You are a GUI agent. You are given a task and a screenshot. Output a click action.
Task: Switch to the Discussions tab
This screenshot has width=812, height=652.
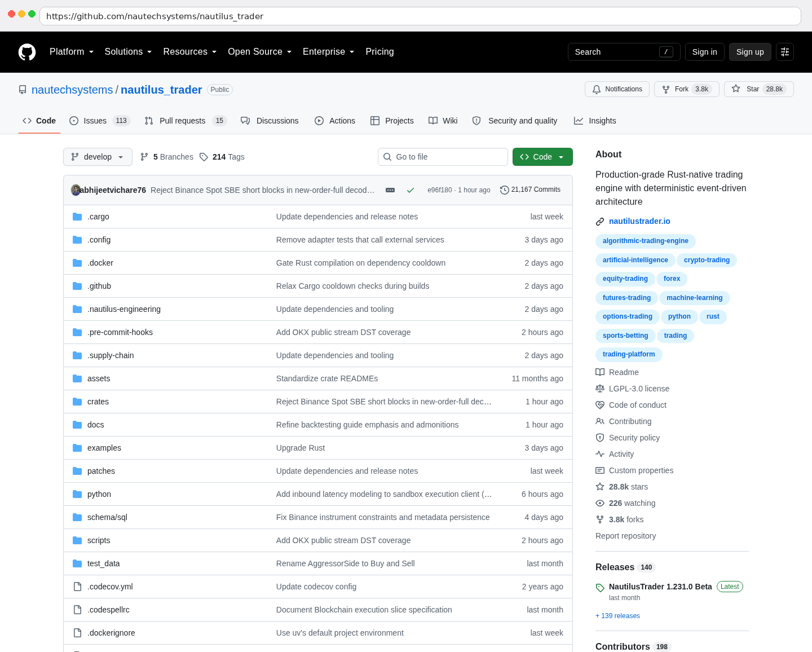pos(270,121)
